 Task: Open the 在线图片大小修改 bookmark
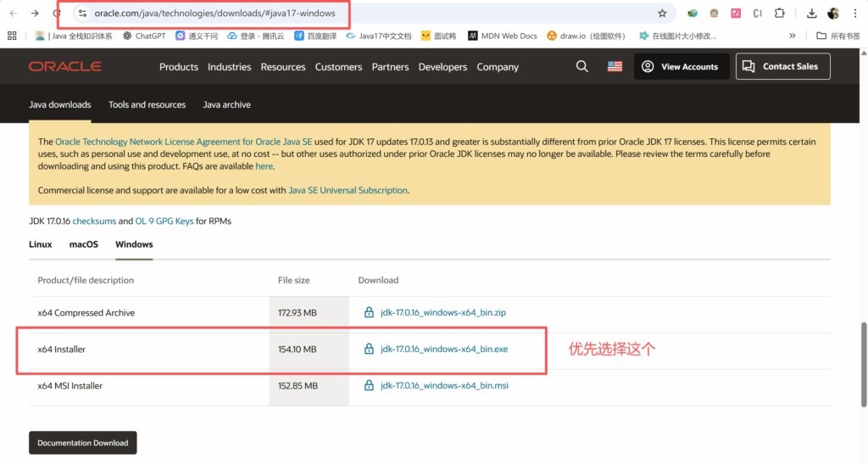[x=677, y=36]
